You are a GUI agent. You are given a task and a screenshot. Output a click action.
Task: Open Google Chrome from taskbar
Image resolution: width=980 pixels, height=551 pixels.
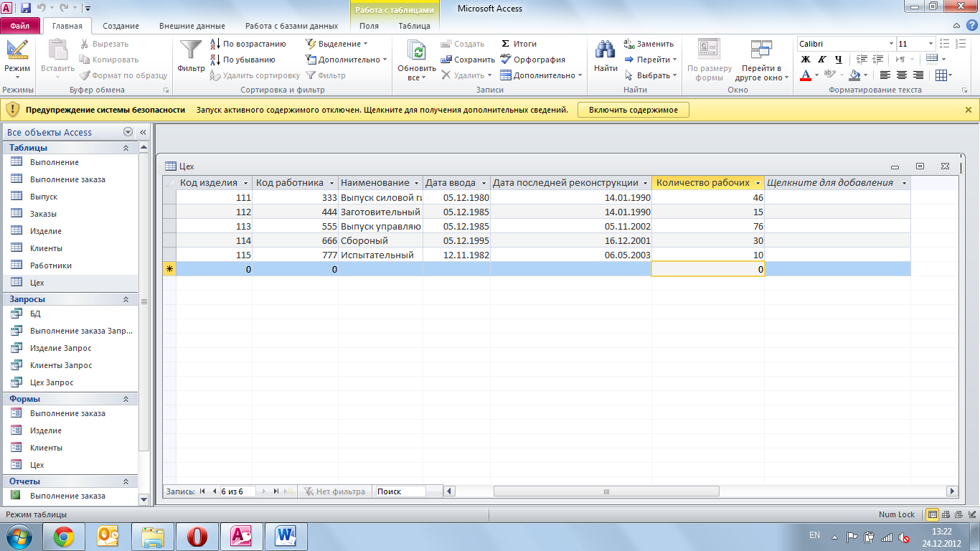(x=64, y=536)
